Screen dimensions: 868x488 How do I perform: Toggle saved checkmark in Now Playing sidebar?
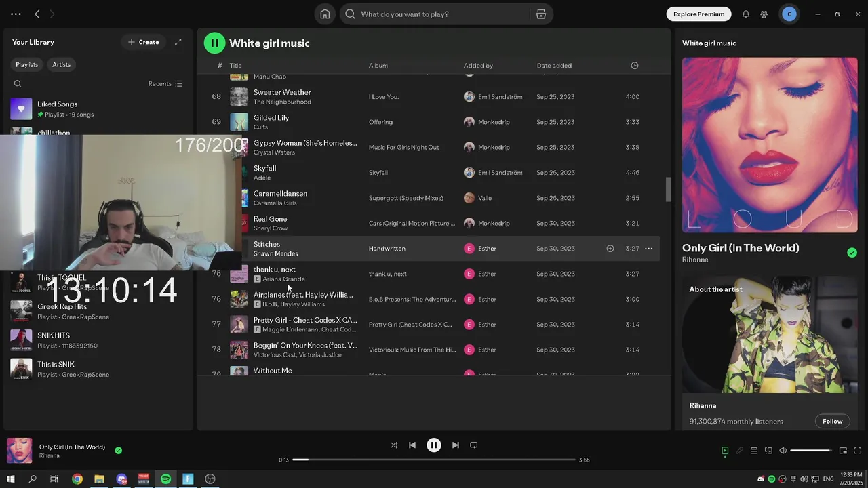point(852,253)
